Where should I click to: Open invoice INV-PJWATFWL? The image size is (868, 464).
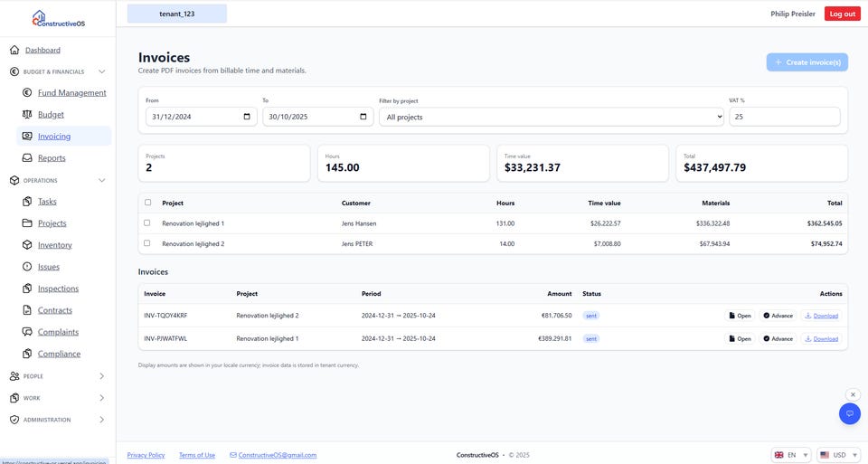click(740, 339)
